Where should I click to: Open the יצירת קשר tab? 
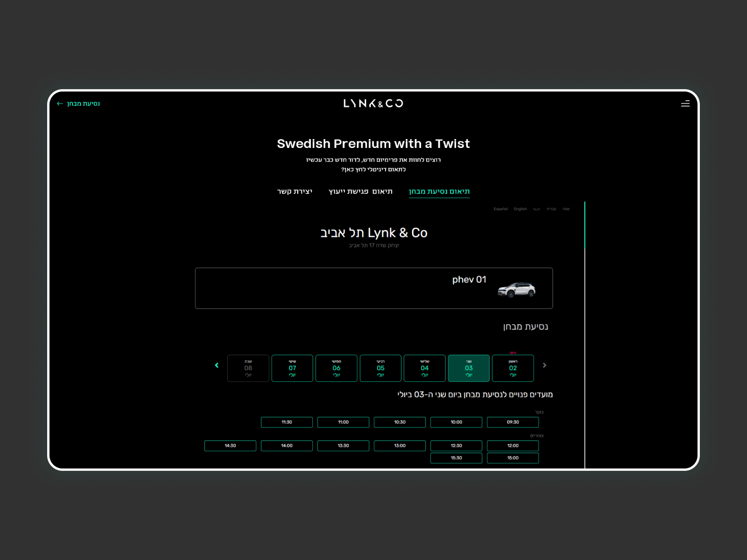(x=295, y=191)
